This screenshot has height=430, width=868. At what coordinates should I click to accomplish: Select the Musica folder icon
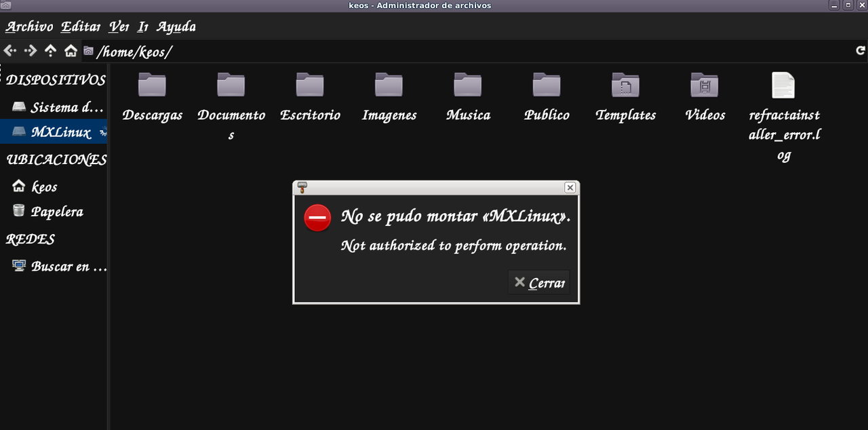pyautogui.click(x=467, y=85)
